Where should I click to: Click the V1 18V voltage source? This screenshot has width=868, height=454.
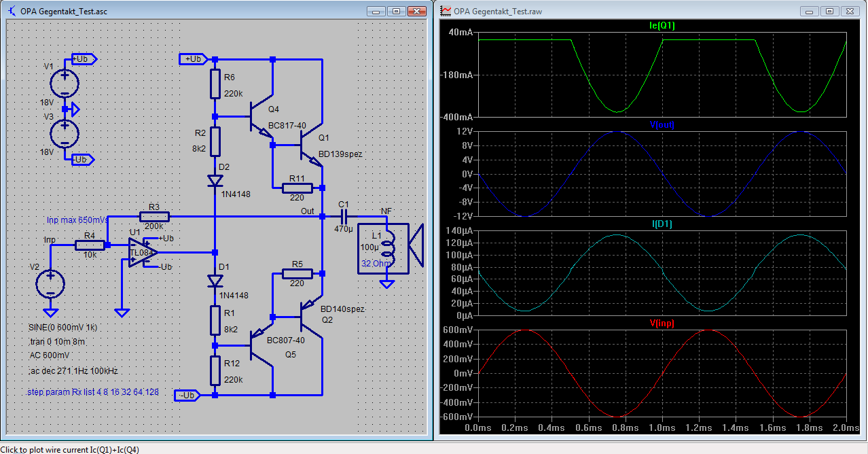(65, 83)
